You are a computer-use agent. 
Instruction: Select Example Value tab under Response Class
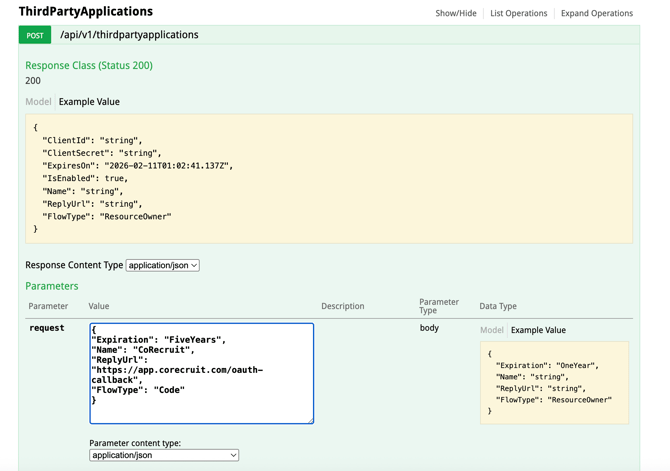pos(89,102)
